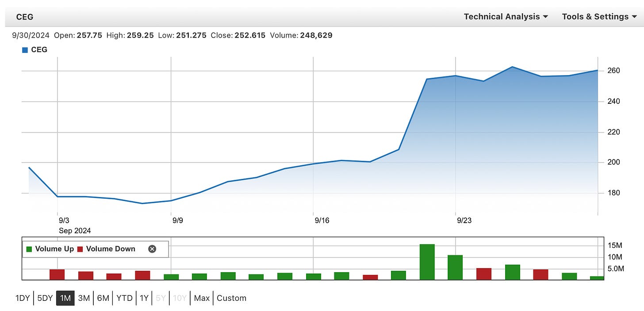Open the Tools & Settings dropdown
Image resolution: width=644 pixels, height=311 pixels.
[599, 17]
